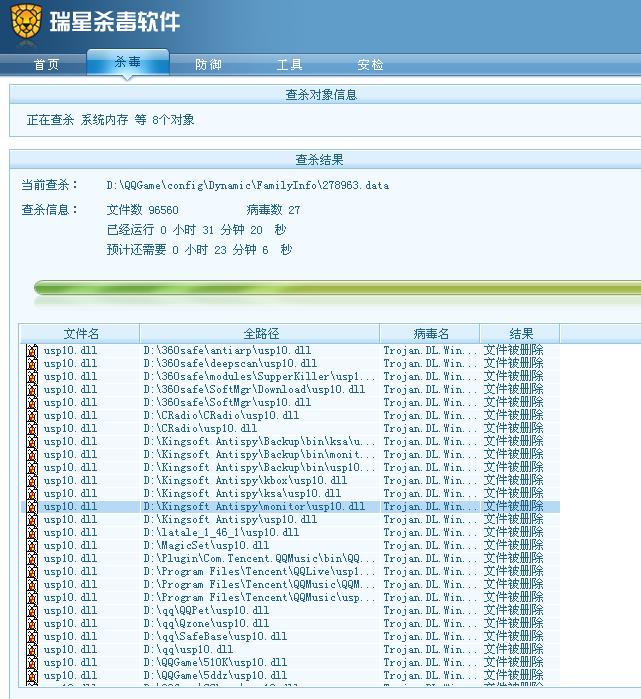This screenshot has height=699, width=641.
Task: Click virus icon for qq\Qzone row
Action: (x=32, y=624)
